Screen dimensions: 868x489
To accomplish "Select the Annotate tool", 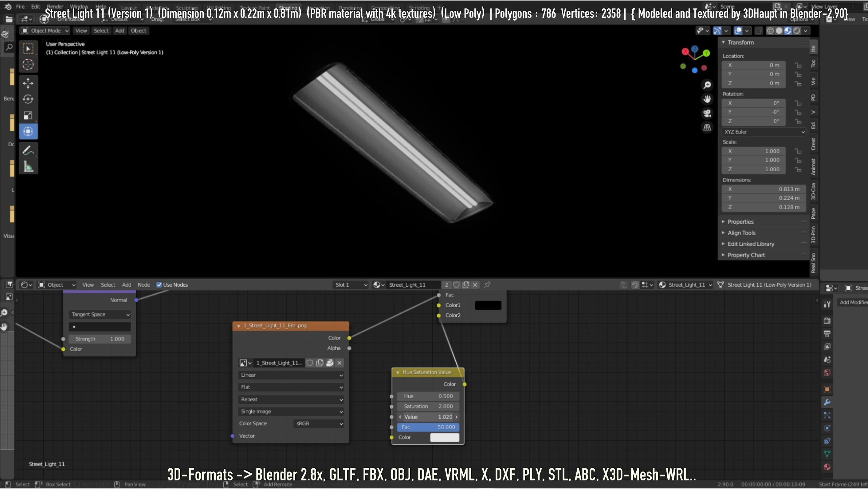I will pyautogui.click(x=28, y=150).
